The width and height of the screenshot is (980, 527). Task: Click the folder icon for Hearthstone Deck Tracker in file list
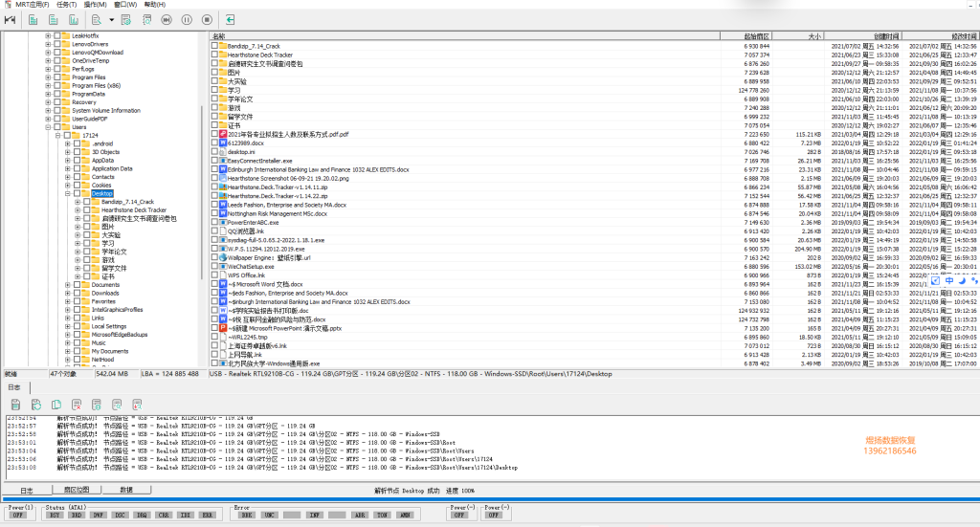click(x=222, y=55)
